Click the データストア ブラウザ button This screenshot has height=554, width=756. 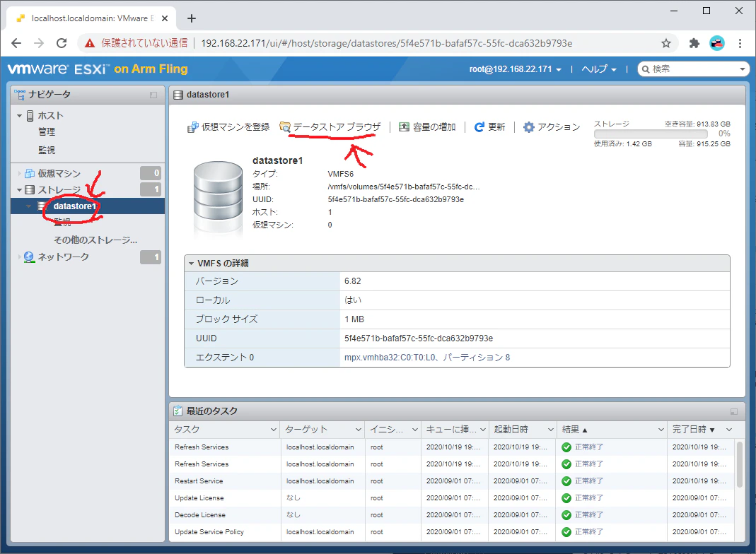[x=330, y=126]
